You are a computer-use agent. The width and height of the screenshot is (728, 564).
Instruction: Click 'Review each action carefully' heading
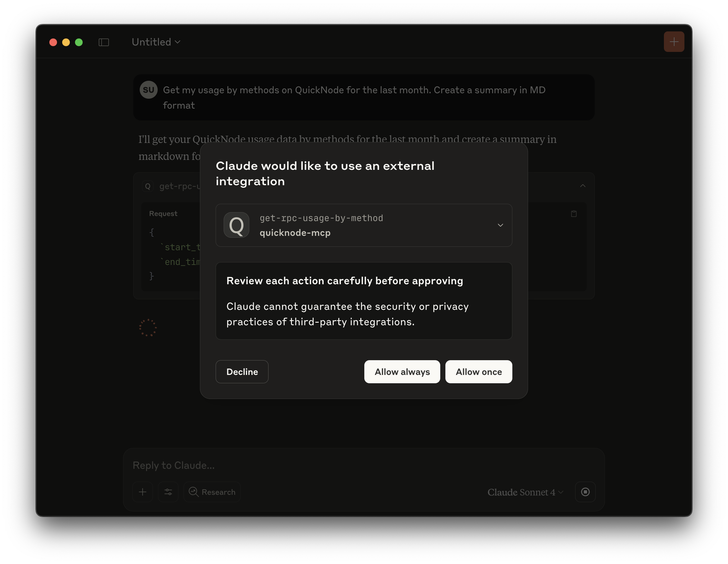344,281
